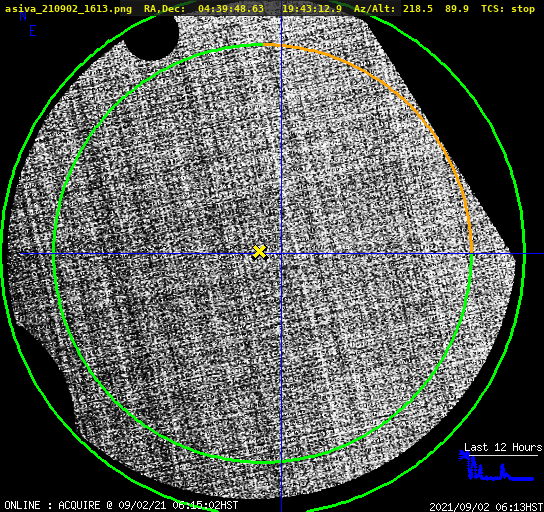Click the Dec value 19:43:12.9

tap(312, 9)
